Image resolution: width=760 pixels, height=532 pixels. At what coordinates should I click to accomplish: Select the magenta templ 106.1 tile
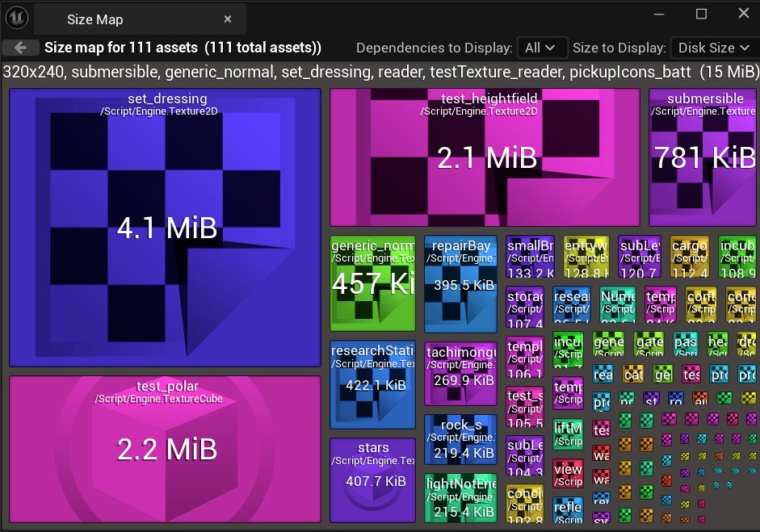coord(525,358)
